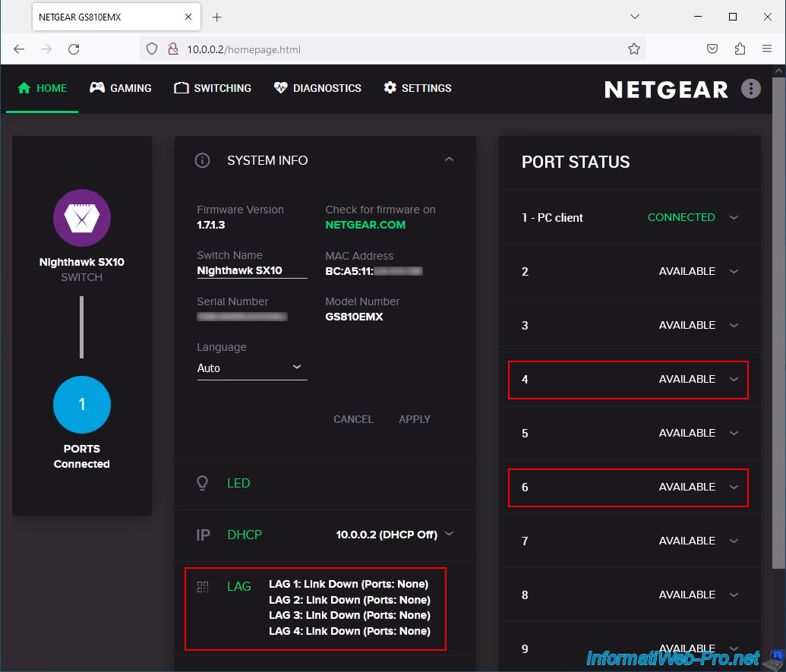Viewport: 786px width, 672px height.
Task: Click the CONNECTED status of port 1
Action: coord(681,217)
